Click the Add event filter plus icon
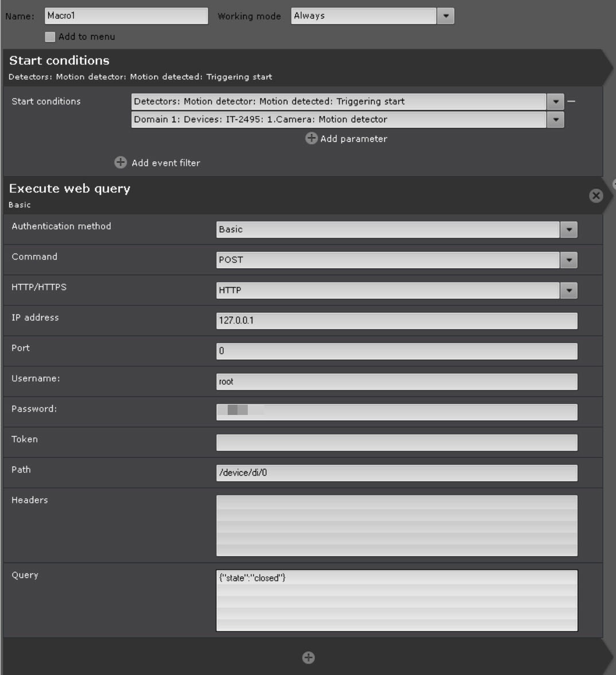The width and height of the screenshot is (616, 675). [120, 162]
